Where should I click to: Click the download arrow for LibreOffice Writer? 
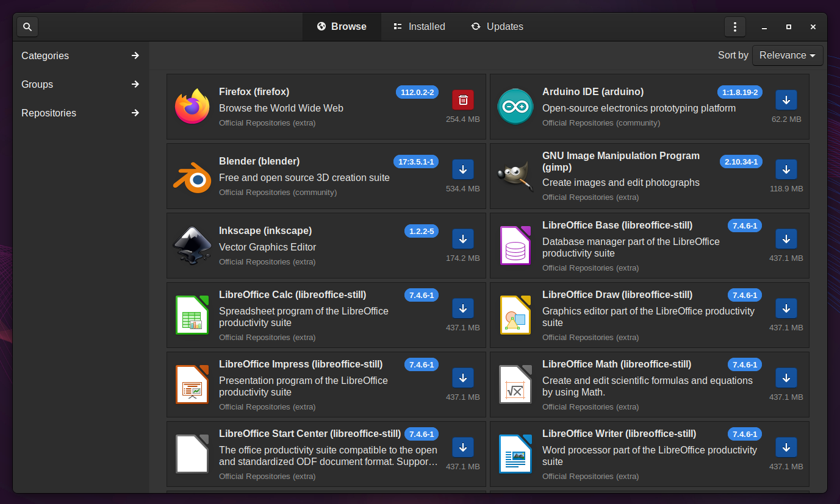[x=786, y=447]
